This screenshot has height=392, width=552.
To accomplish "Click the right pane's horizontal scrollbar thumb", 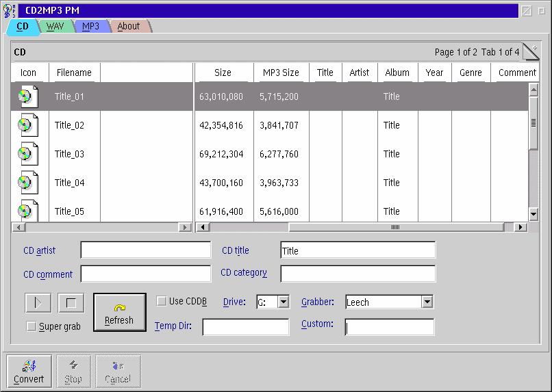I will tap(396, 227).
